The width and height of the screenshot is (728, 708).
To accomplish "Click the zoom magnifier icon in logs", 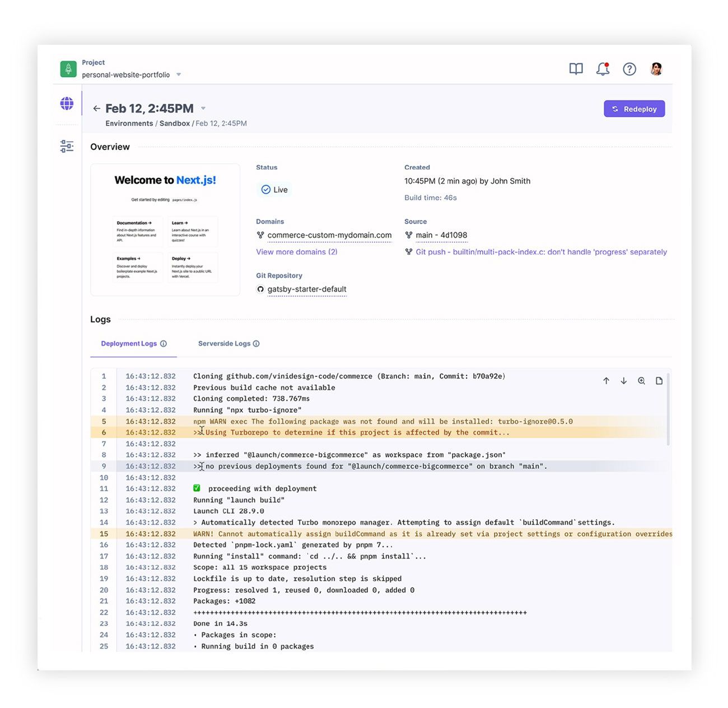I will 641,381.
